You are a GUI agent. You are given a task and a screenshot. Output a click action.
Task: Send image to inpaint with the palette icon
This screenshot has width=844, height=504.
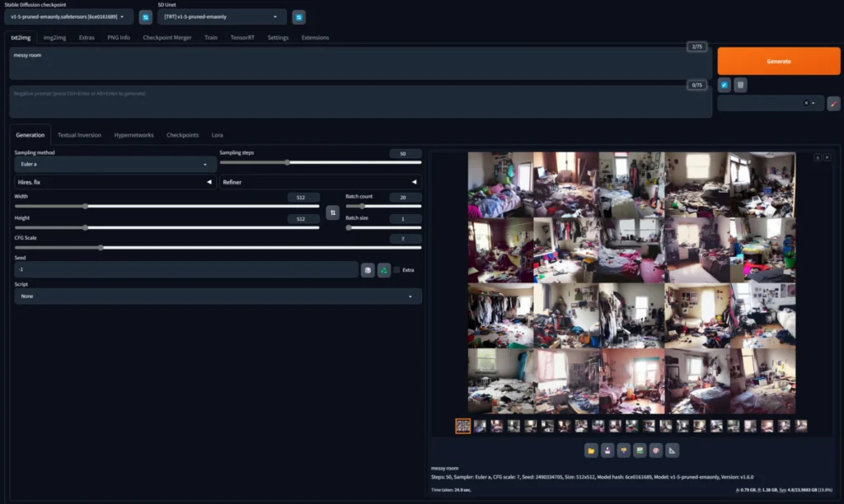tap(656, 450)
